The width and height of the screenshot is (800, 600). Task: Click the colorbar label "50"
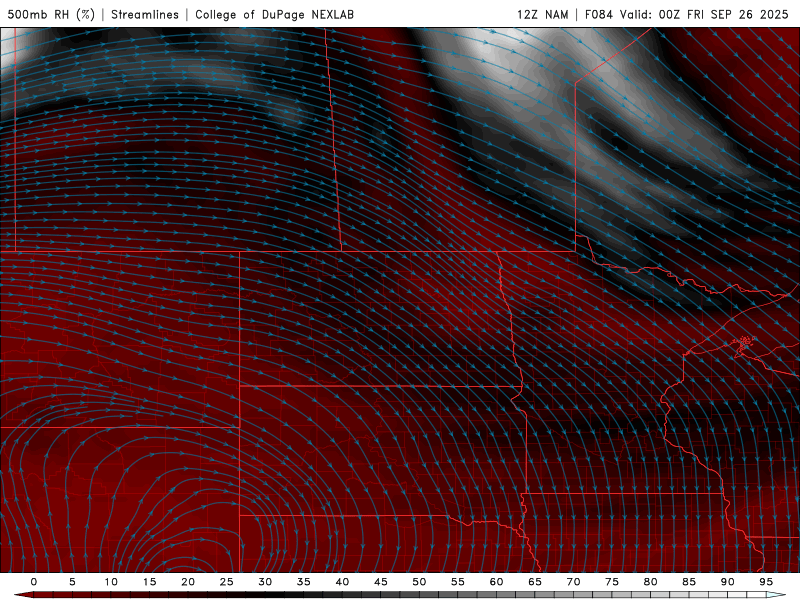coord(419,582)
